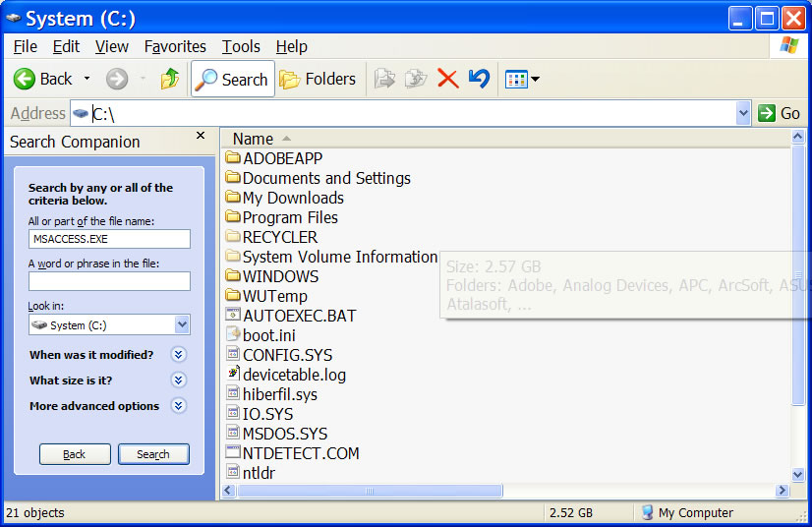Click the horizontal scrollbar thumb
This screenshot has width=812, height=527.
[x=370, y=491]
